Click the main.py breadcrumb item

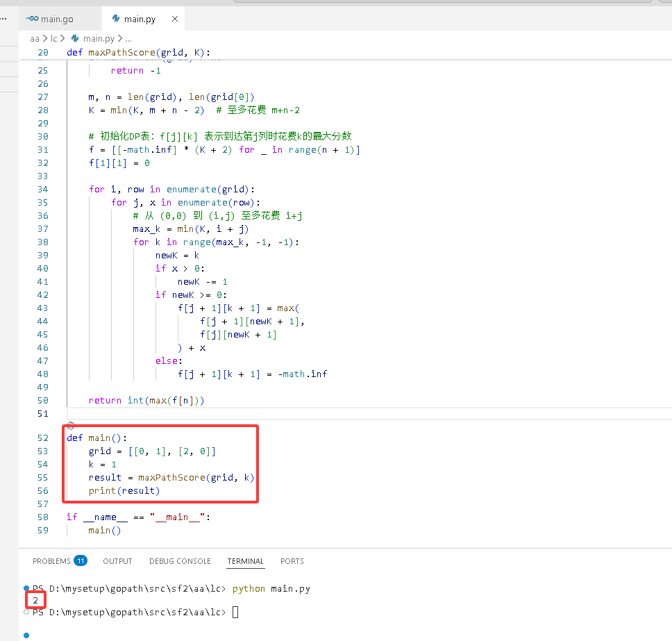pos(99,39)
